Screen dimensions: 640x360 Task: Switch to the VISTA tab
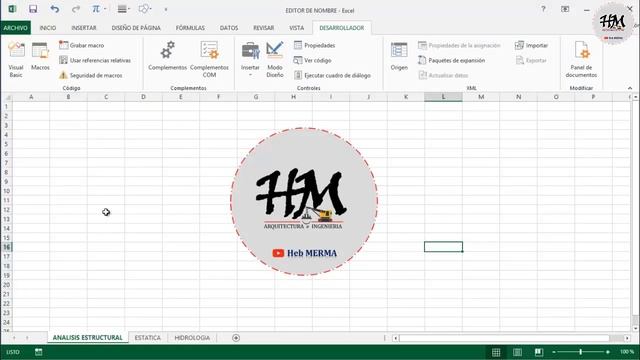click(x=296, y=28)
